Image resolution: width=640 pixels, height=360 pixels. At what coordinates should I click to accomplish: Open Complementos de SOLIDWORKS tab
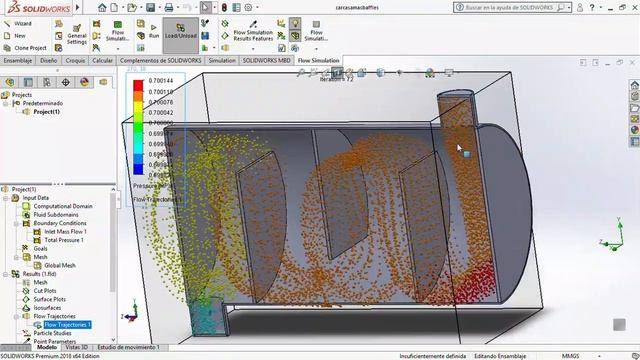click(x=160, y=60)
